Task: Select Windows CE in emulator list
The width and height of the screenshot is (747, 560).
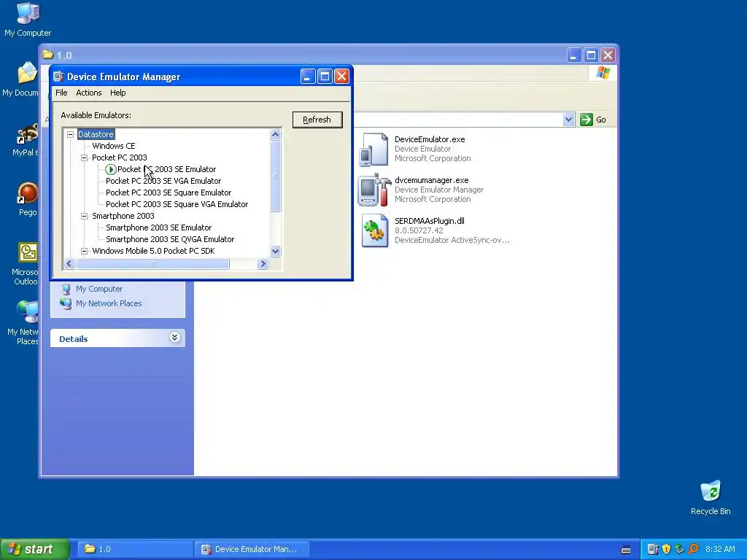Action: pyautogui.click(x=113, y=146)
